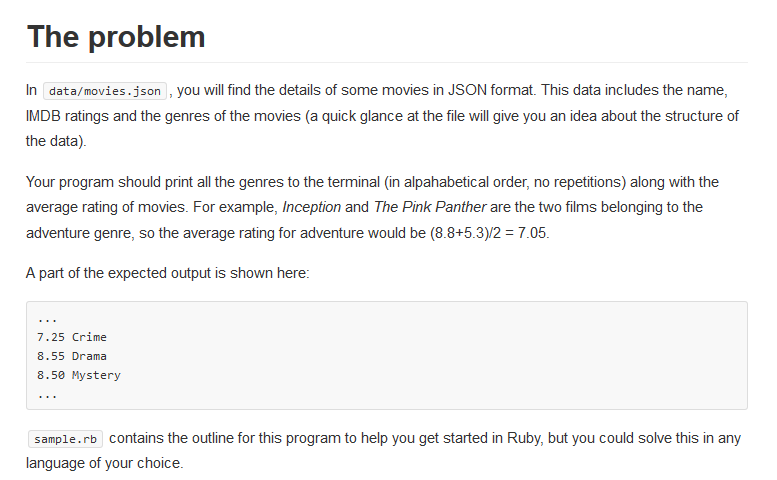Click "A part of the expected output" sentence
The image size is (777, 480).
tap(167, 273)
